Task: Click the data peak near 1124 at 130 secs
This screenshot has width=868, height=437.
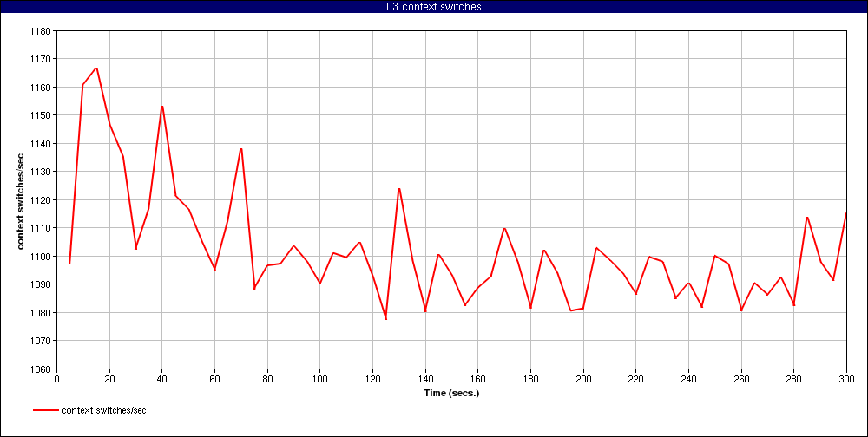Action: pos(399,189)
